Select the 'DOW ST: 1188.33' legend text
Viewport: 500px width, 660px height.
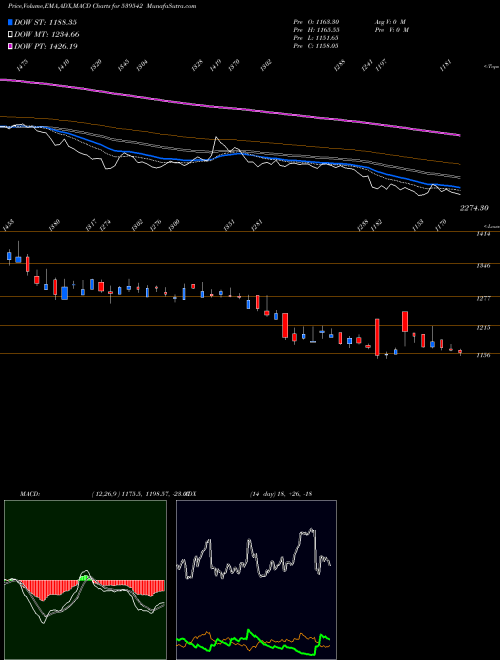point(45,22)
